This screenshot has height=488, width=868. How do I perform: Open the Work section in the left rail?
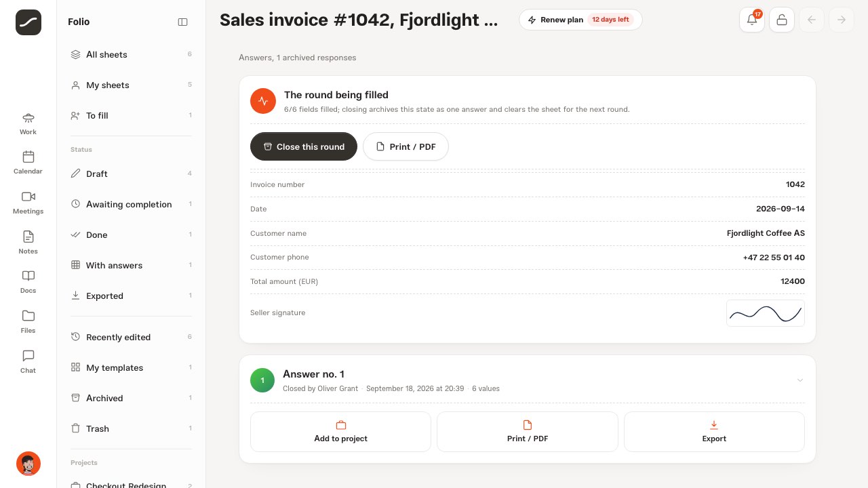[x=28, y=124]
